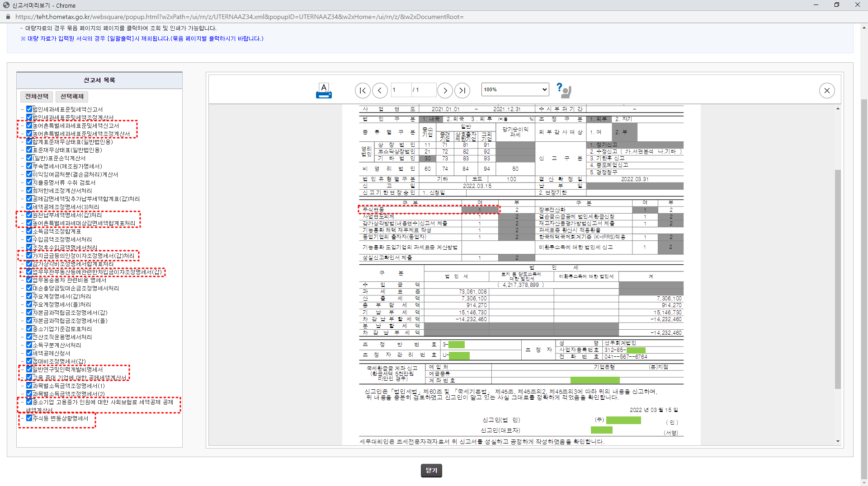Toggle 감가상각비조정명세서합계표처리 checkbox
This screenshot has width=868, height=486.
point(29,264)
